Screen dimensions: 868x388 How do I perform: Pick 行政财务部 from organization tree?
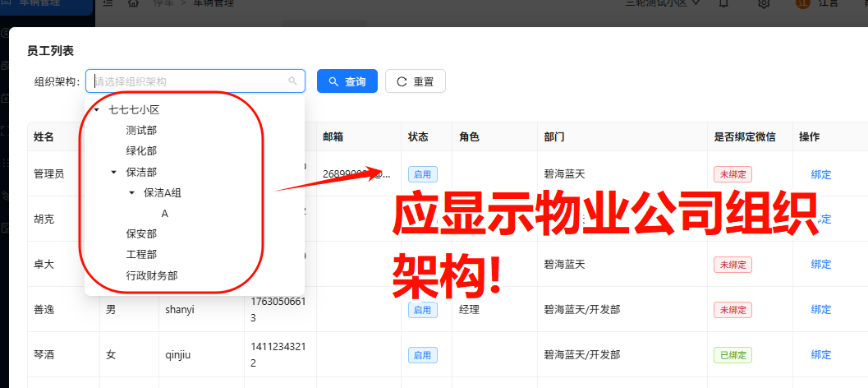[152, 276]
